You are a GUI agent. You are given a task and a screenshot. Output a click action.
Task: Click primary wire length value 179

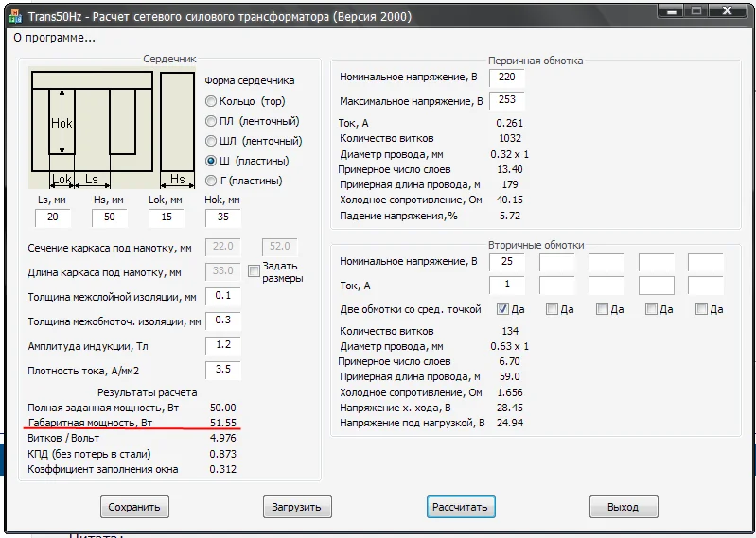(x=510, y=184)
